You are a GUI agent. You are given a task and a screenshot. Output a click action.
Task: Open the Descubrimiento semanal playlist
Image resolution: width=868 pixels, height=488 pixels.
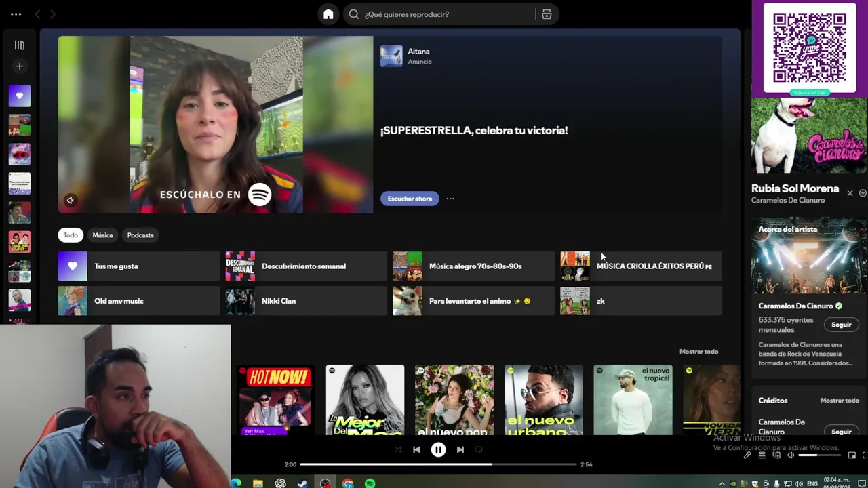(x=306, y=266)
